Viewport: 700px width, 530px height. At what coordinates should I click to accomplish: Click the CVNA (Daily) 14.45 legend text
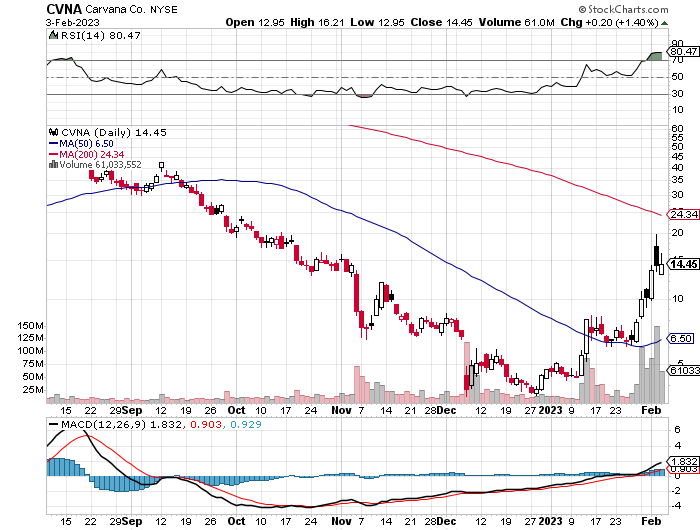[114, 133]
